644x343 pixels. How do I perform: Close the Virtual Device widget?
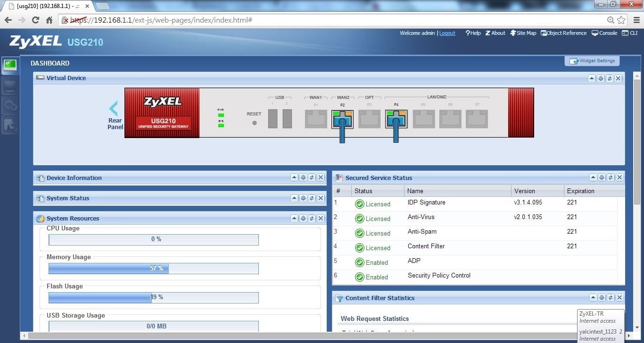[x=619, y=78]
